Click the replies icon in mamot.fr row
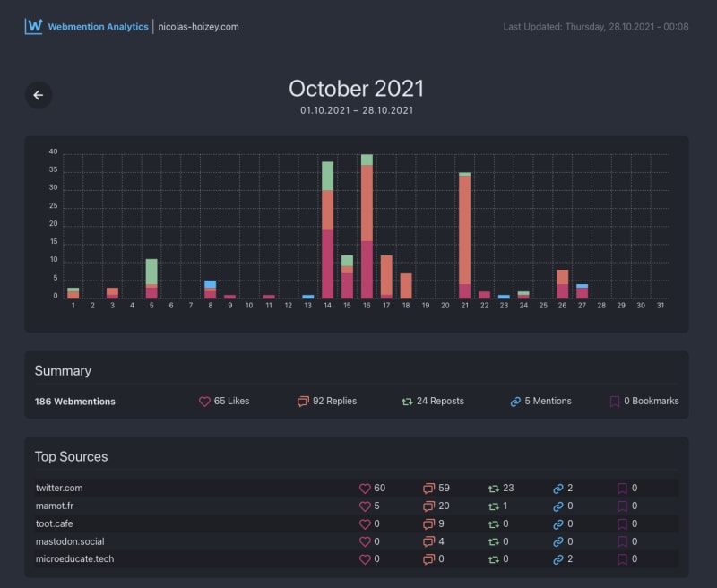 428,506
